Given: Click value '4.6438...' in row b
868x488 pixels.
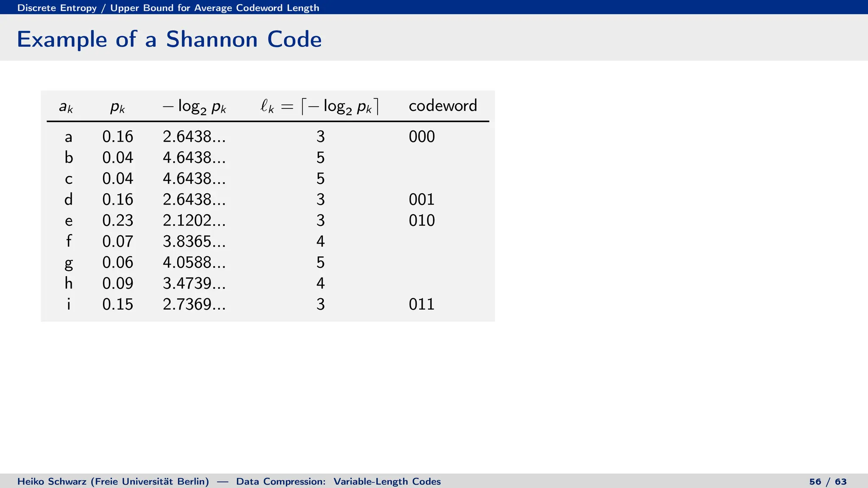Looking at the screenshot, I should [x=195, y=158].
